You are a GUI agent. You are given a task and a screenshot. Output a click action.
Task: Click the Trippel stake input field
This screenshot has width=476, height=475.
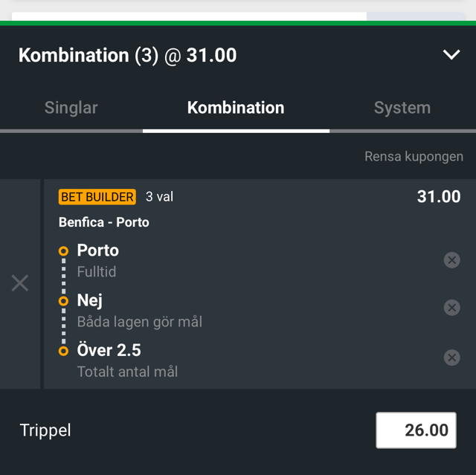click(x=416, y=430)
